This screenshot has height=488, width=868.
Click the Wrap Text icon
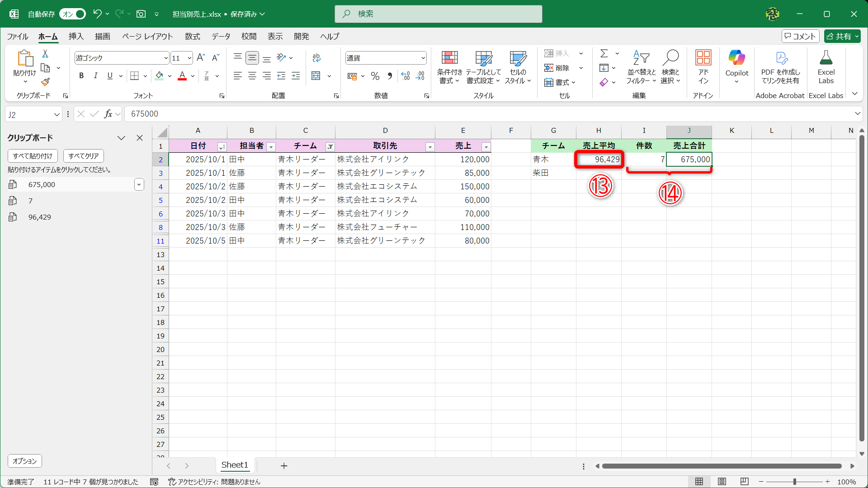coord(316,58)
